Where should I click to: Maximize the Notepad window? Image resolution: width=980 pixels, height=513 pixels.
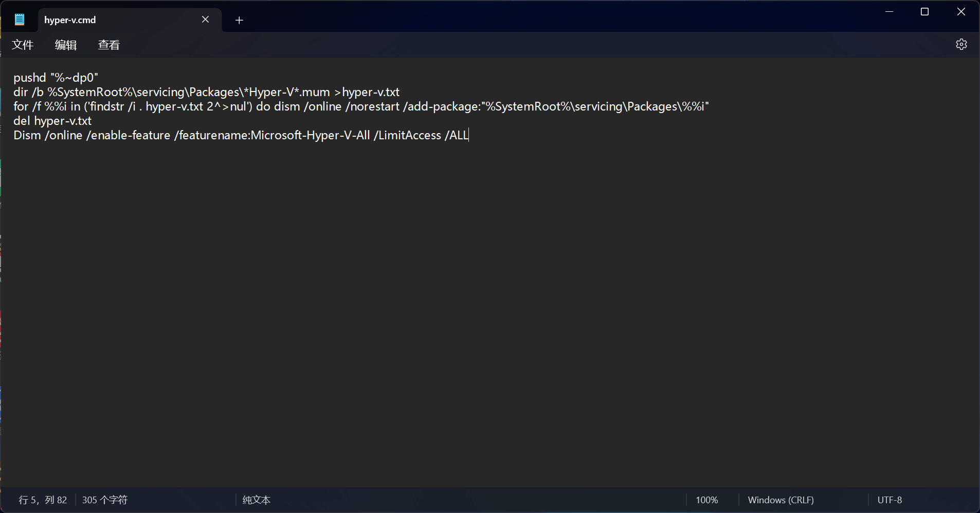pos(924,11)
